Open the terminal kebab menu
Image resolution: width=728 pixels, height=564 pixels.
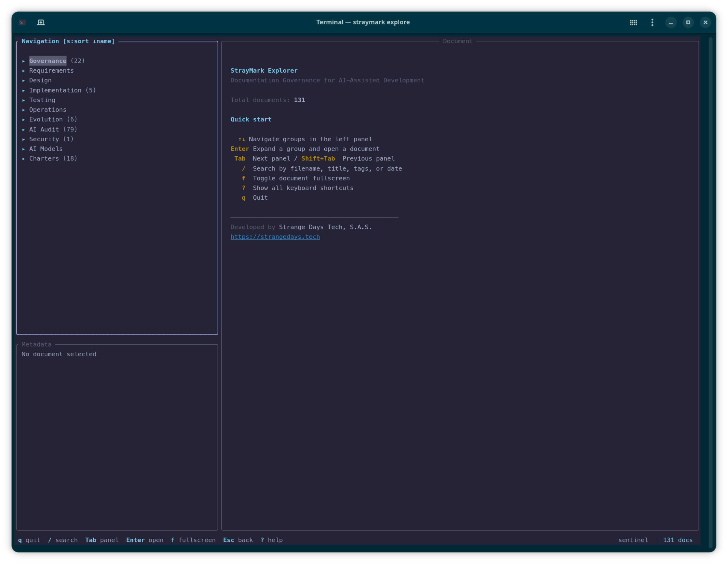(652, 22)
